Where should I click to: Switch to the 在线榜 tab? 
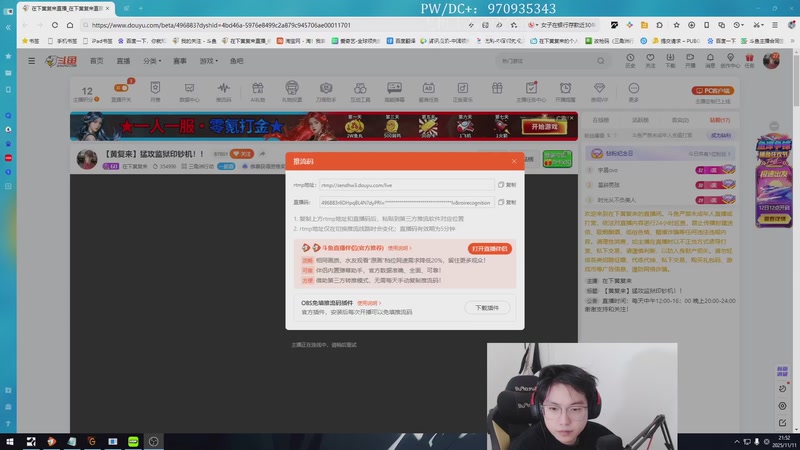(x=601, y=120)
